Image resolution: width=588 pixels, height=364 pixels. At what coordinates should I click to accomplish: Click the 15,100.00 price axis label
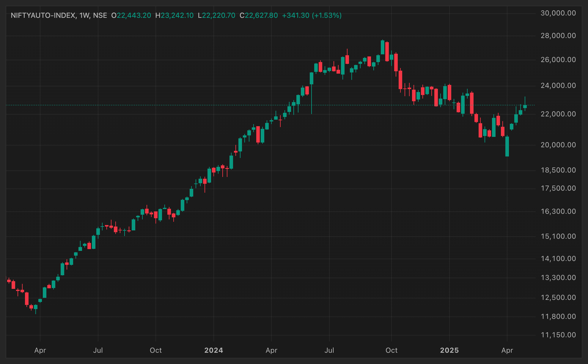(x=558, y=236)
